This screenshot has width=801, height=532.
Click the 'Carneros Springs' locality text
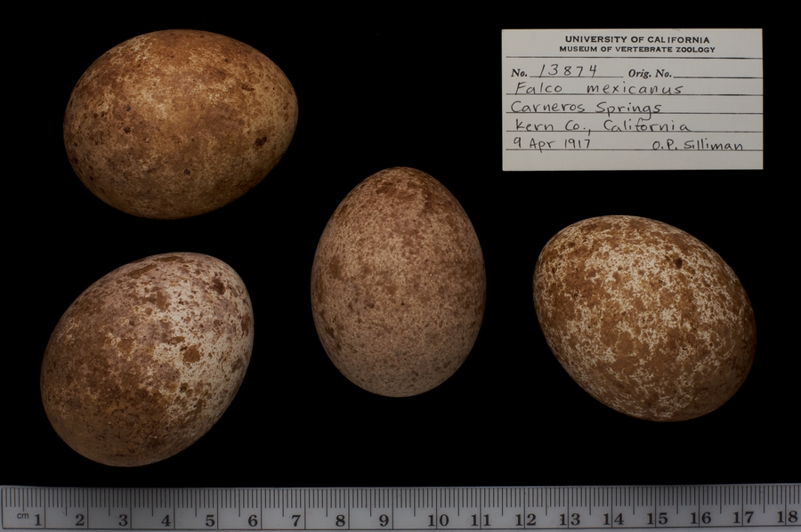tap(585, 108)
